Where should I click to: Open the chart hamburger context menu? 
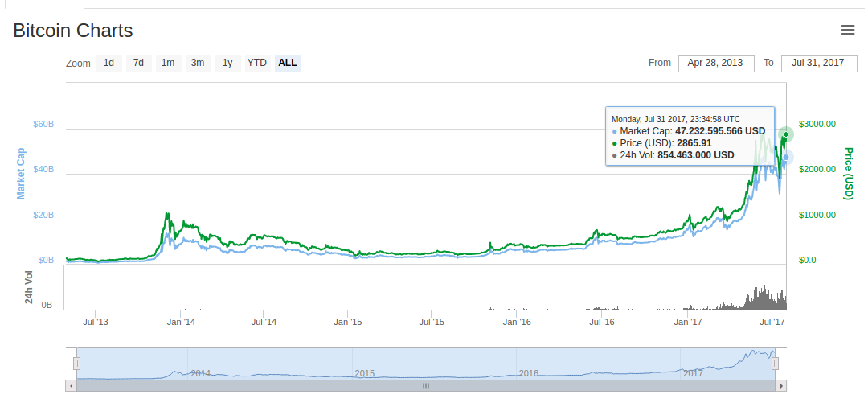848,31
